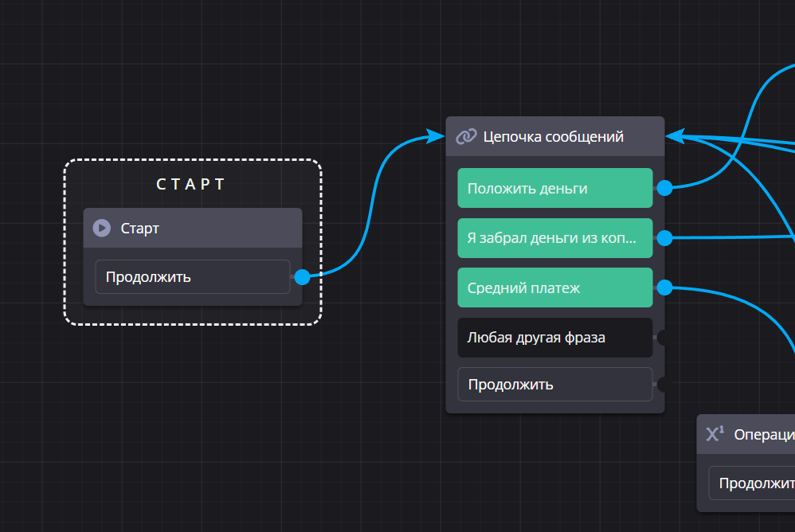The width and height of the screenshot is (795, 532).
Task: Click the chain link icon of Цепочка сообщений
Action: (466, 136)
